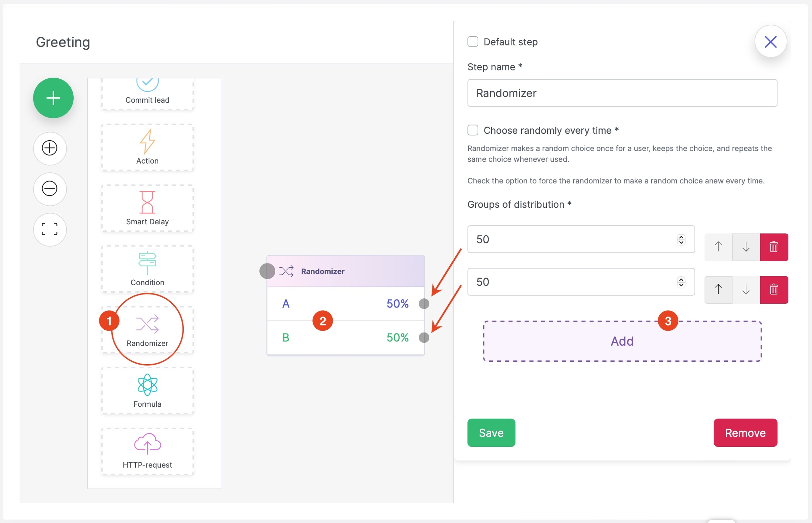Edit the Step name input field

(x=622, y=93)
